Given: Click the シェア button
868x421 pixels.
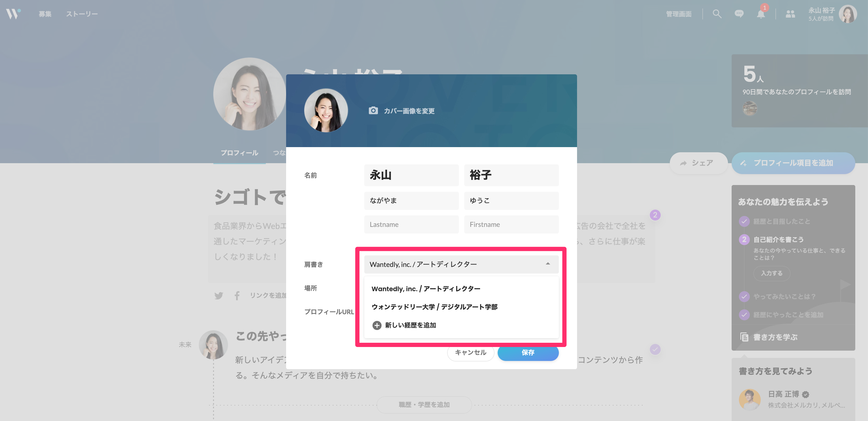Looking at the screenshot, I should (x=699, y=163).
